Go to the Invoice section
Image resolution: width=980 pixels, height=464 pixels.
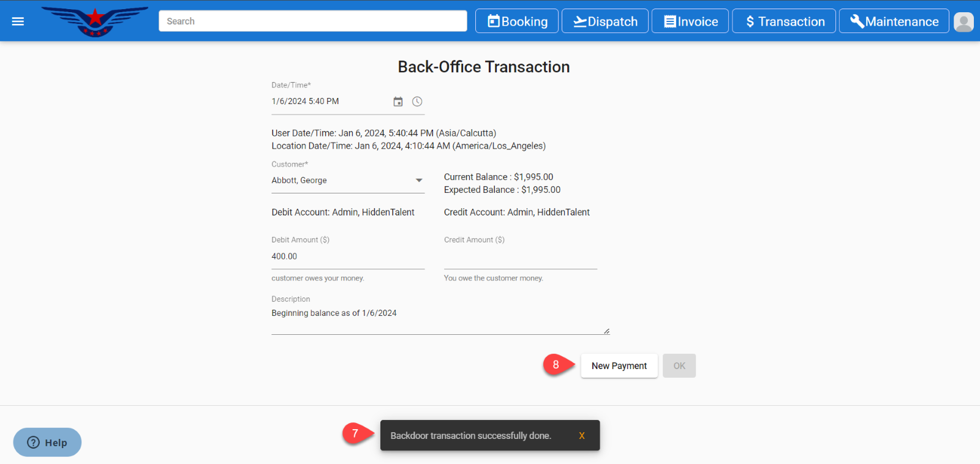690,21
